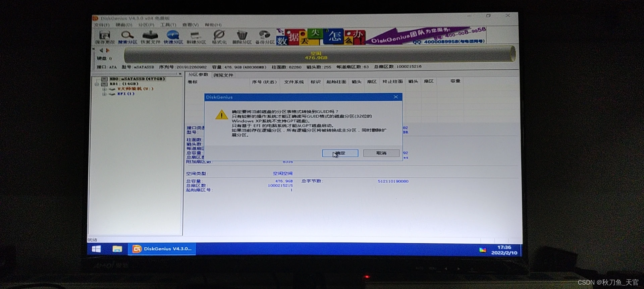Click the total sectors value 1000215215
Viewport: 644px width, 289px height.
(280, 185)
